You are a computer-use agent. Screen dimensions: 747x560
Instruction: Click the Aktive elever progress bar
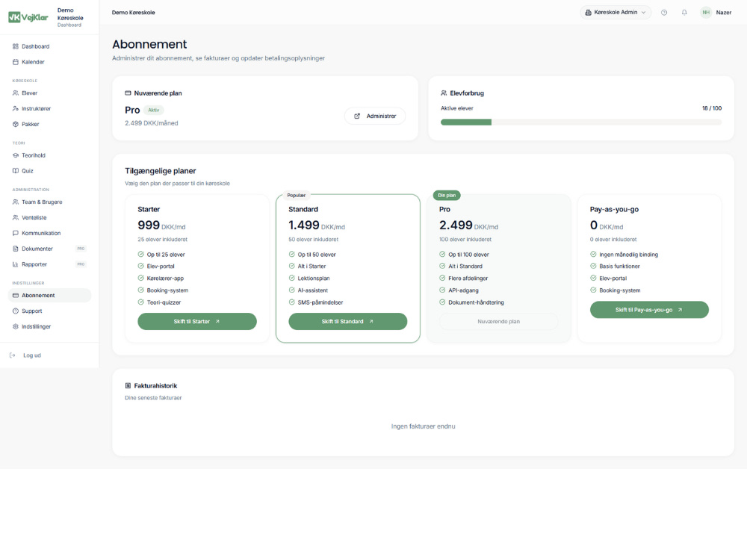pyautogui.click(x=580, y=122)
